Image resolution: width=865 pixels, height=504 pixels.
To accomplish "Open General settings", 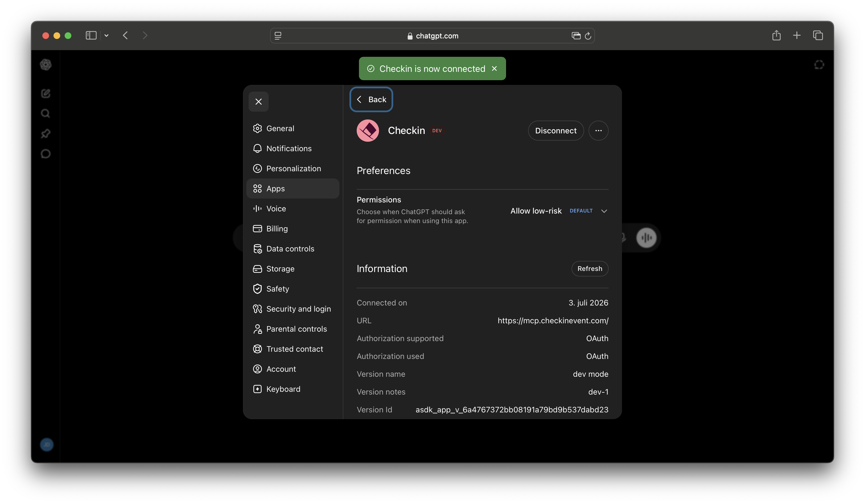I will pyautogui.click(x=293, y=128).
